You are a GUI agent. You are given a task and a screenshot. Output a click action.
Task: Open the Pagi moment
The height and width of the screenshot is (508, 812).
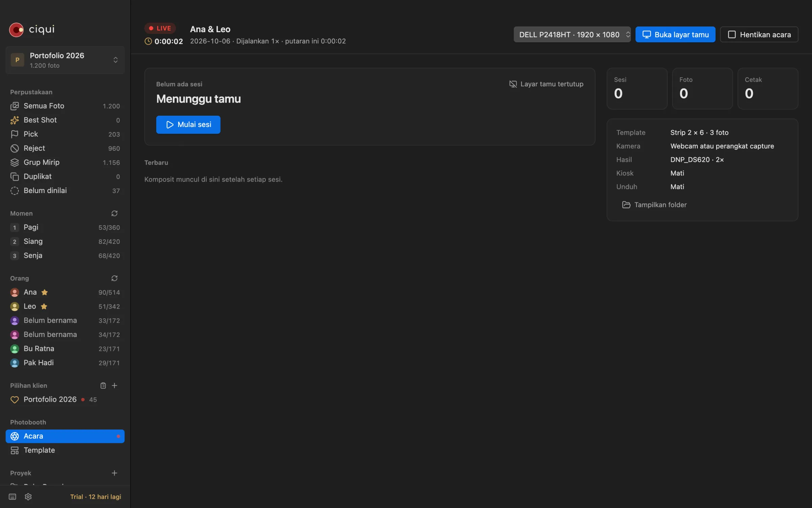coord(65,228)
